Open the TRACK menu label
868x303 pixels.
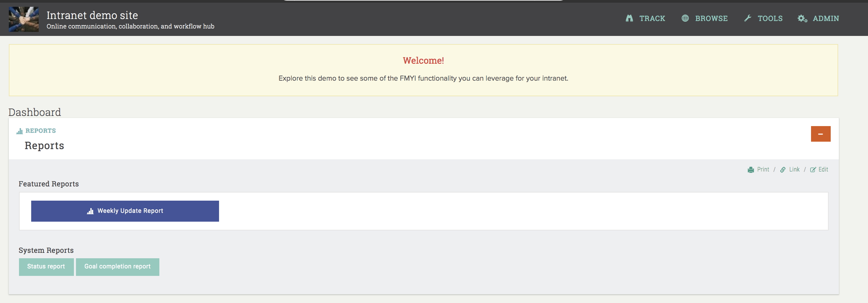point(652,18)
